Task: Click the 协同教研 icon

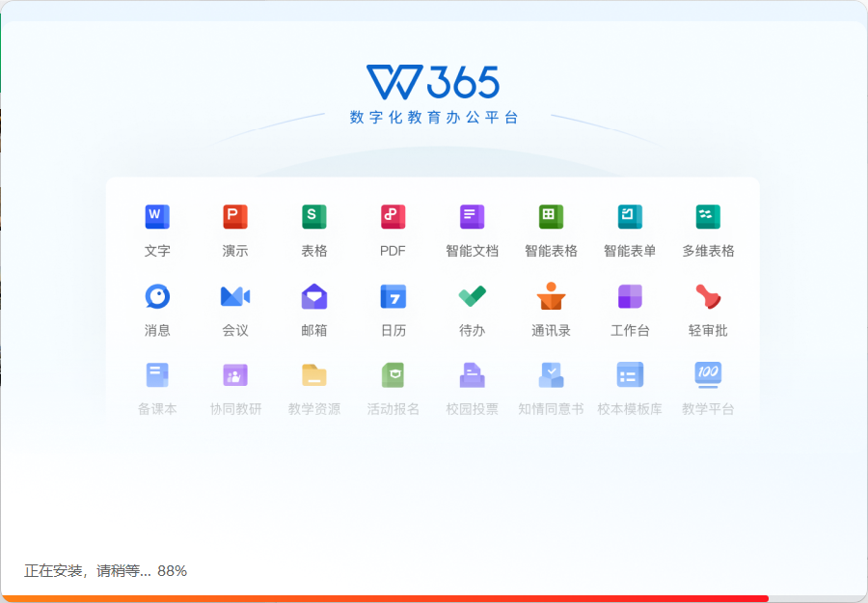Action: 235,375
